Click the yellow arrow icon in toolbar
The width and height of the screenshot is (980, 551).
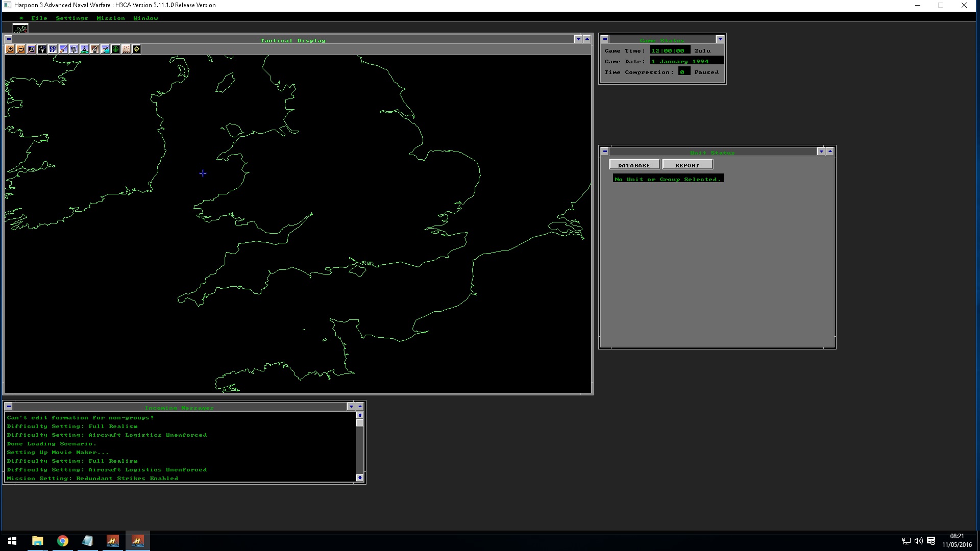(136, 49)
